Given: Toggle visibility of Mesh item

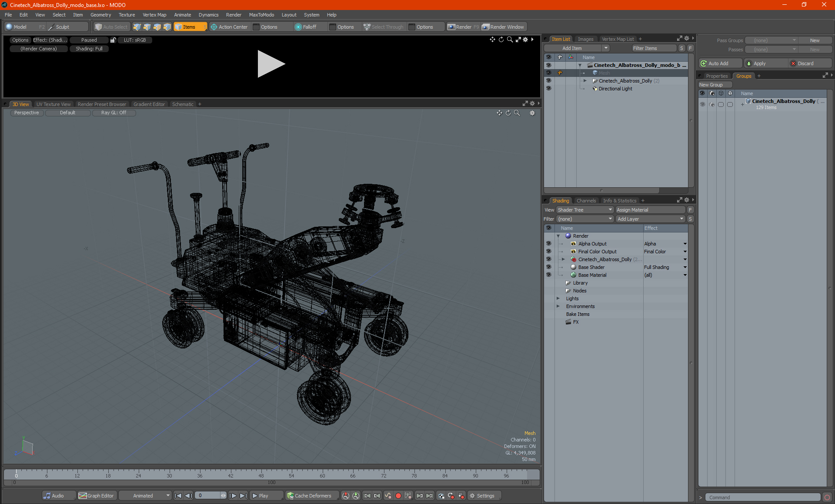Looking at the screenshot, I should tap(548, 73).
